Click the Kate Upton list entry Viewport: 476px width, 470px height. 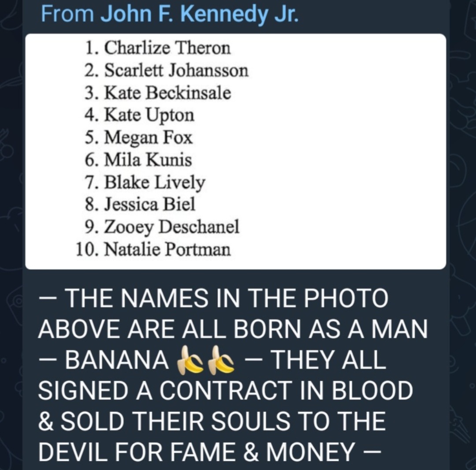click(x=149, y=115)
